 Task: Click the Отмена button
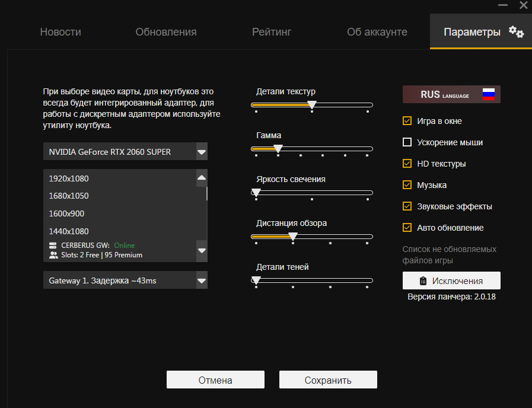(x=215, y=380)
